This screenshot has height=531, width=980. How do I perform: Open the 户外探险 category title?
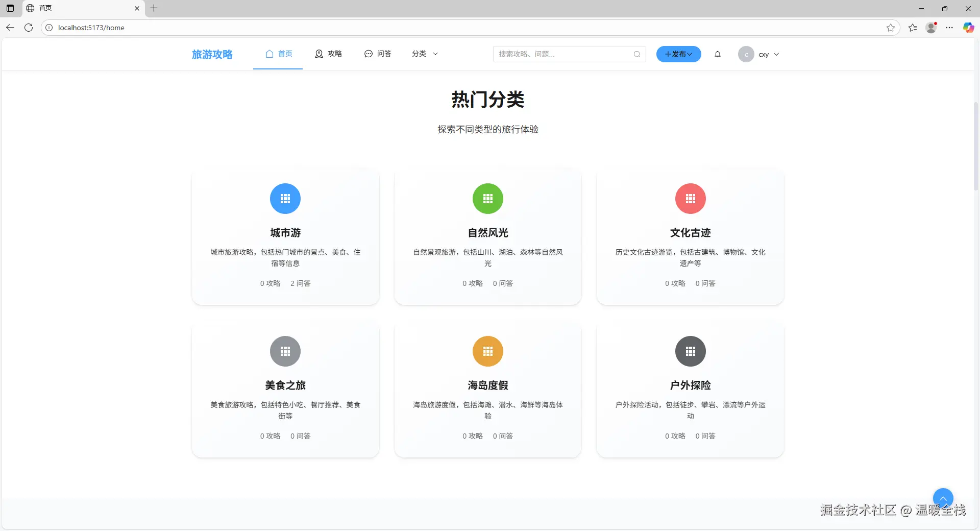point(691,385)
